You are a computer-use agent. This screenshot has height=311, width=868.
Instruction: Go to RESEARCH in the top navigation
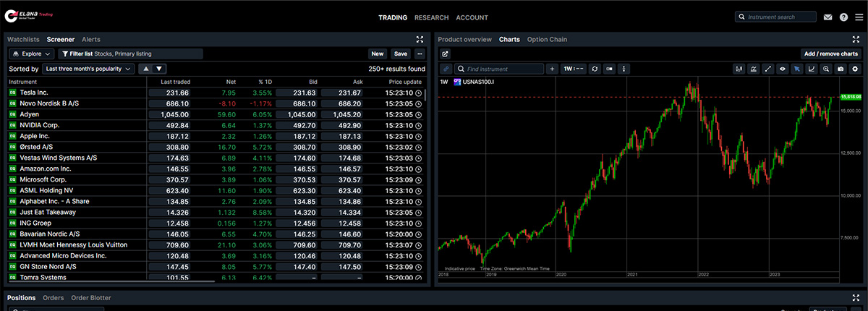[x=431, y=17]
